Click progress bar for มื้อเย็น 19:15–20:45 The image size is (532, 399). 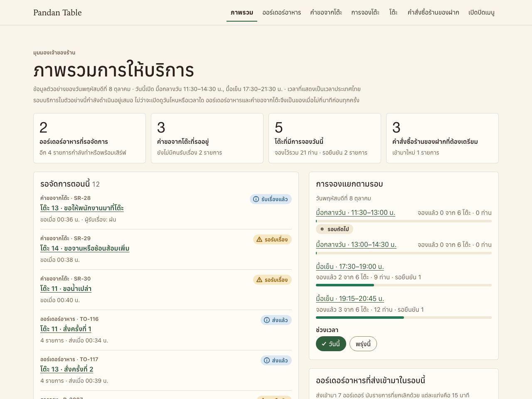click(x=404, y=318)
